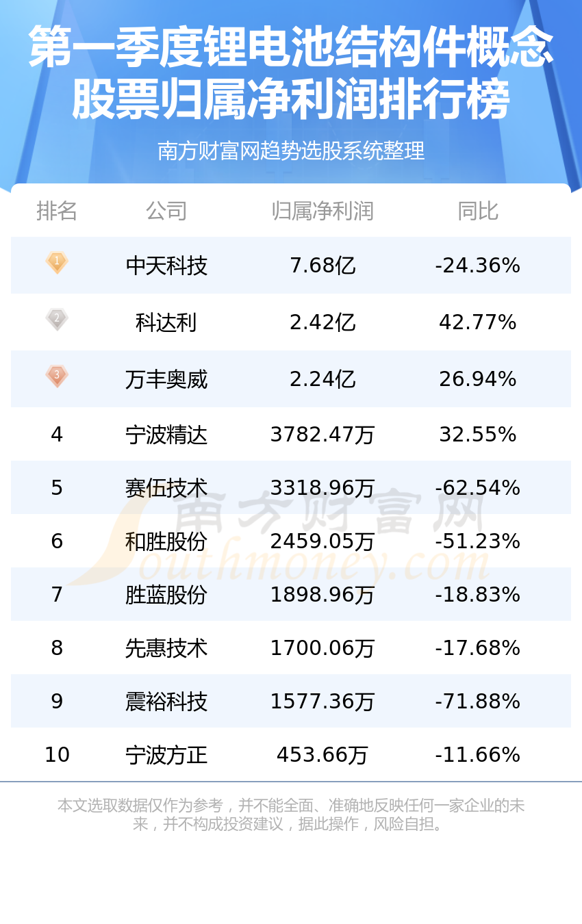Click the silver rank 2 medal icon
The image size is (582, 924).
[57, 320]
